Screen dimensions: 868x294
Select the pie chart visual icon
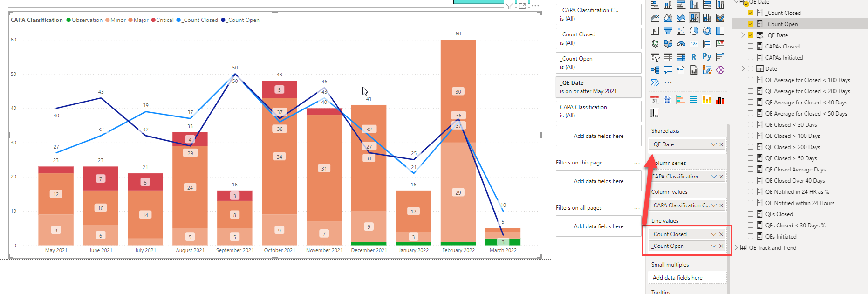pyautogui.click(x=694, y=31)
